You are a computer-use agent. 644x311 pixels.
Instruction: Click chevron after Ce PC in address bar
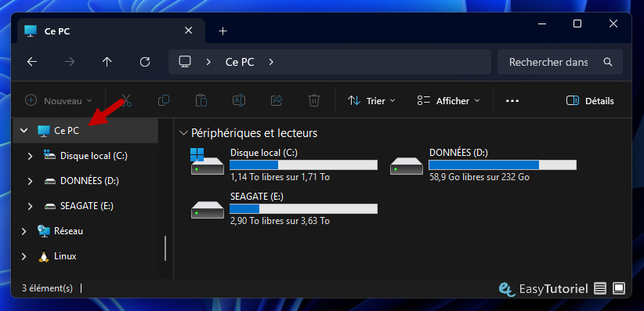(270, 62)
